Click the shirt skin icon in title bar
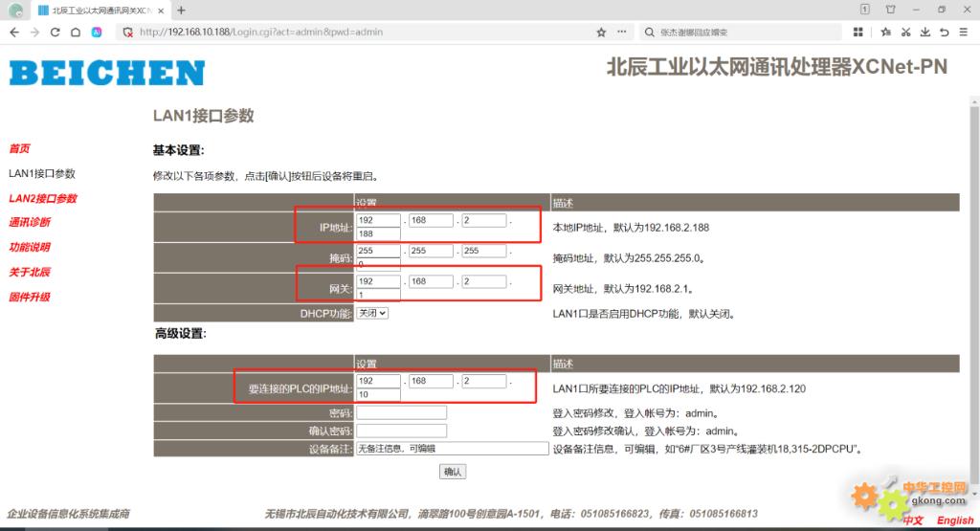 coord(891,10)
